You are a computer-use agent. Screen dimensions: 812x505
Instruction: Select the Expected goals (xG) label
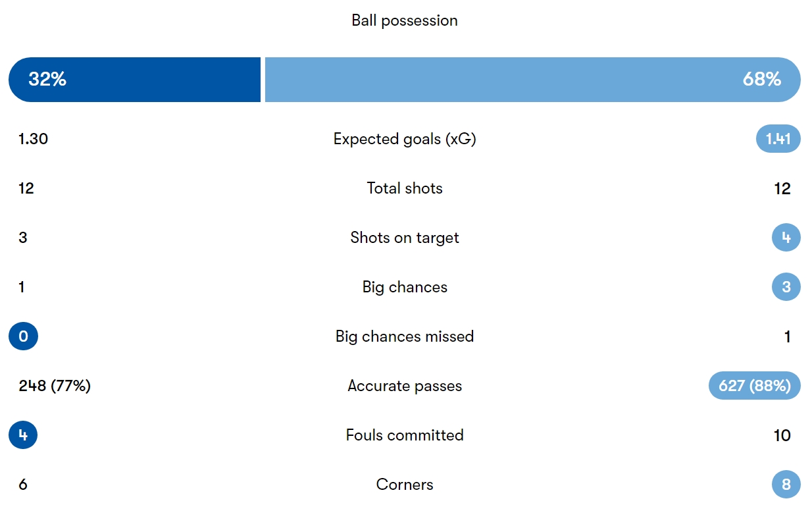pyautogui.click(x=405, y=139)
